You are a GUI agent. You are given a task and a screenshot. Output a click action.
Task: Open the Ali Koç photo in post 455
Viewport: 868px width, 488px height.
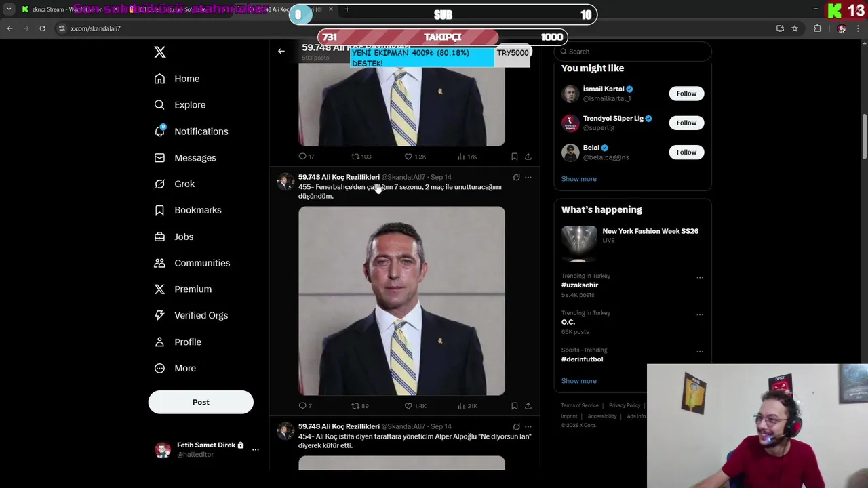(401, 301)
